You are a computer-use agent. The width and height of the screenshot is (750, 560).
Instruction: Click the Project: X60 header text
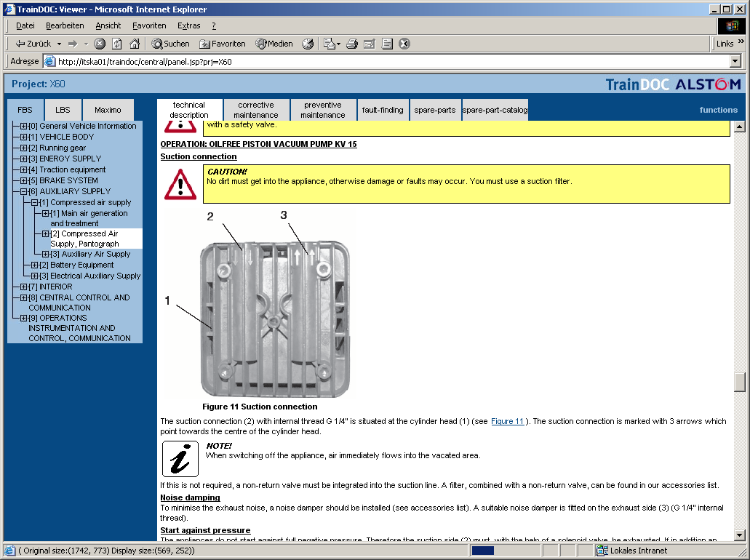(39, 84)
